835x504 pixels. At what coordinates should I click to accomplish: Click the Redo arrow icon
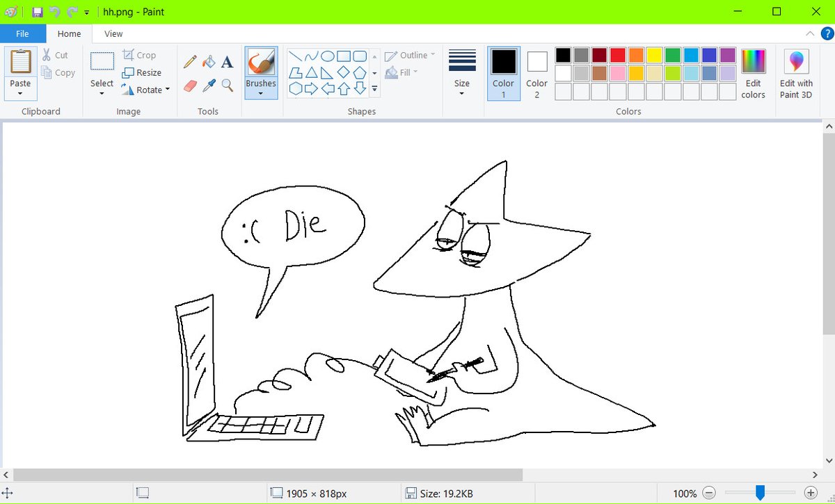(x=72, y=12)
